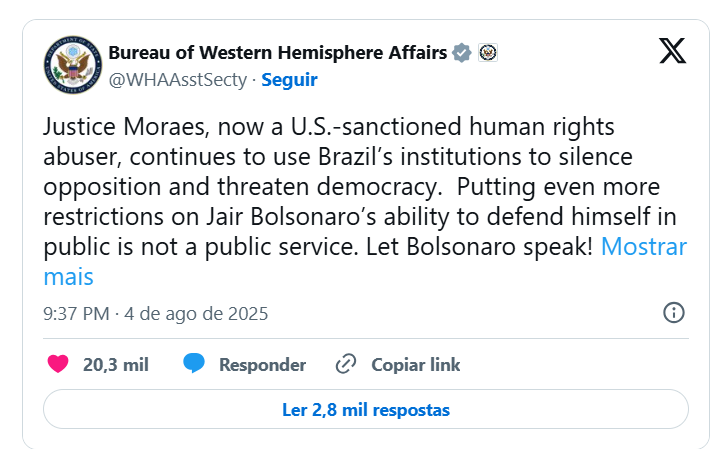Open the tweet timestamp 9:37 PM link
Viewport: 720px width, 468px height.
(76, 314)
